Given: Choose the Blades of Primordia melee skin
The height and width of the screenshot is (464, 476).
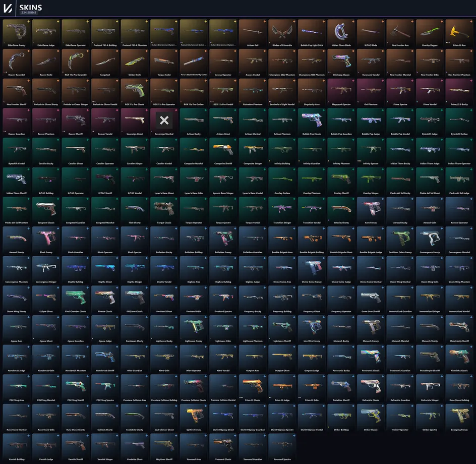Looking at the screenshot, I should coord(282,33).
